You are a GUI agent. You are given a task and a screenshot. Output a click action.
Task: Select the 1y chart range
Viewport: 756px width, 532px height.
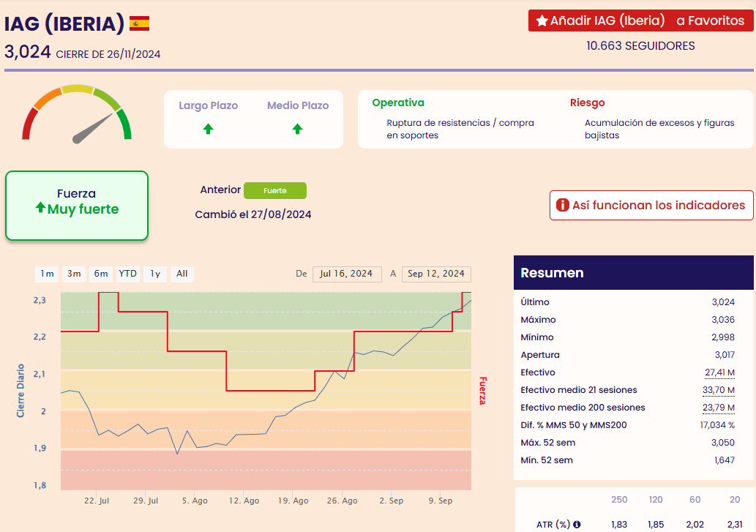click(155, 274)
